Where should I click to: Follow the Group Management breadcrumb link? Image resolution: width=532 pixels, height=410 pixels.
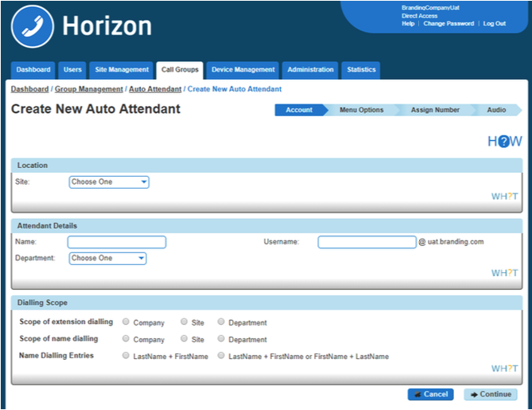(x=89, y=89)
